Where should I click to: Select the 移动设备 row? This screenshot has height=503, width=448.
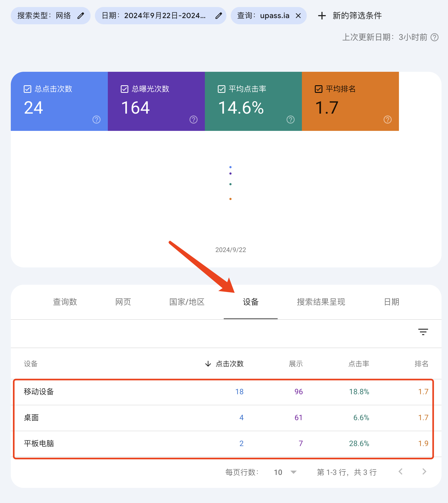(226, 392)
